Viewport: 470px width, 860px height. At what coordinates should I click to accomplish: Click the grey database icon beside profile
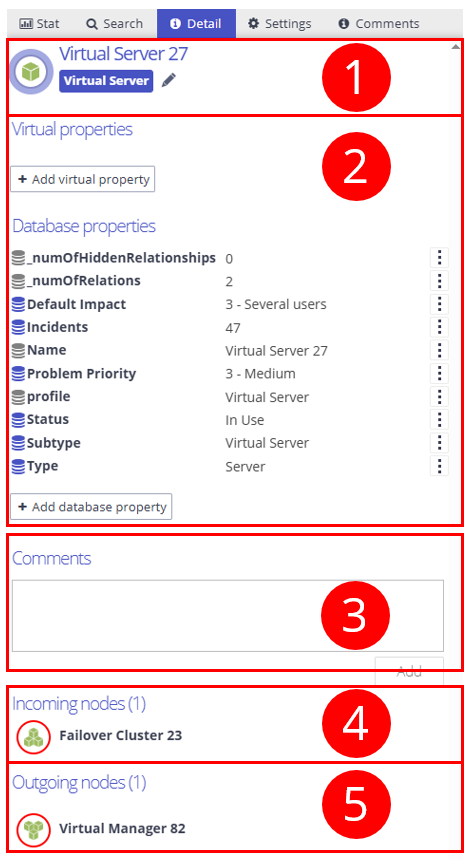pos(18,397)
